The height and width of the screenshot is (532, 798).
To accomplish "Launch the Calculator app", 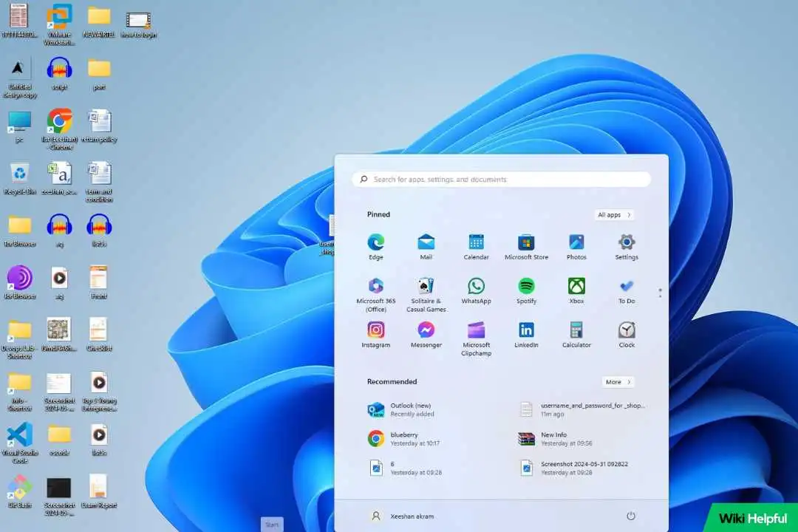I will (x=576, y=335).
